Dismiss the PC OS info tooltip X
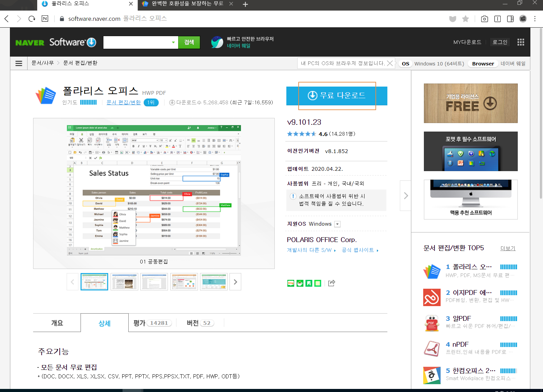 390,63
